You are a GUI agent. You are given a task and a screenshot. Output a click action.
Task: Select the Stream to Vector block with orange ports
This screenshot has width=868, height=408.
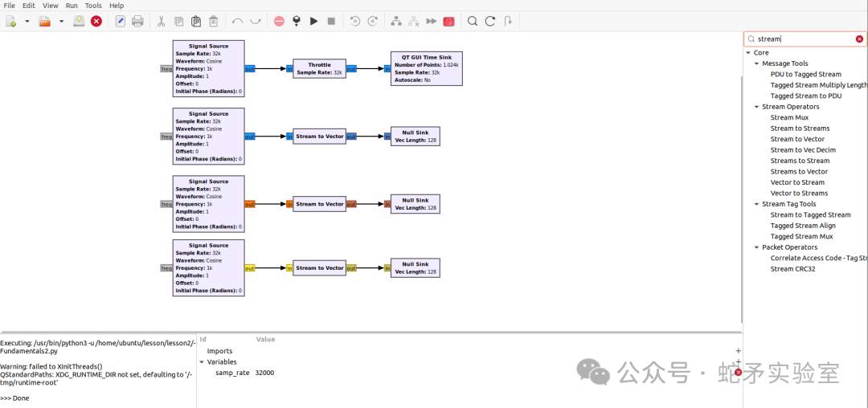(319, 204)
